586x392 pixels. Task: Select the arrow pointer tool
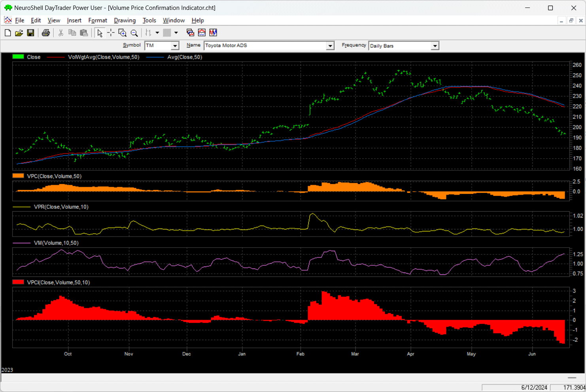coord(100,33)
